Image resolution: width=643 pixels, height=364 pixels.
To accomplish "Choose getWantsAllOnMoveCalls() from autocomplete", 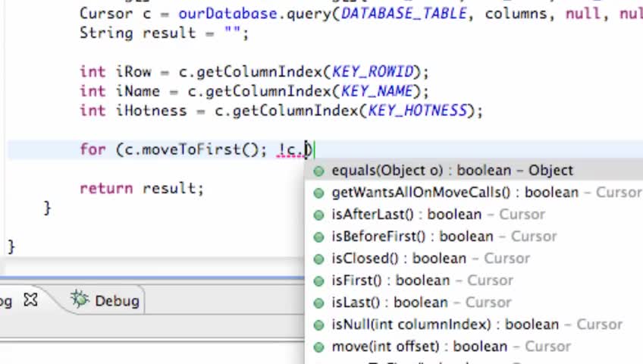I will tap(463, 193).
